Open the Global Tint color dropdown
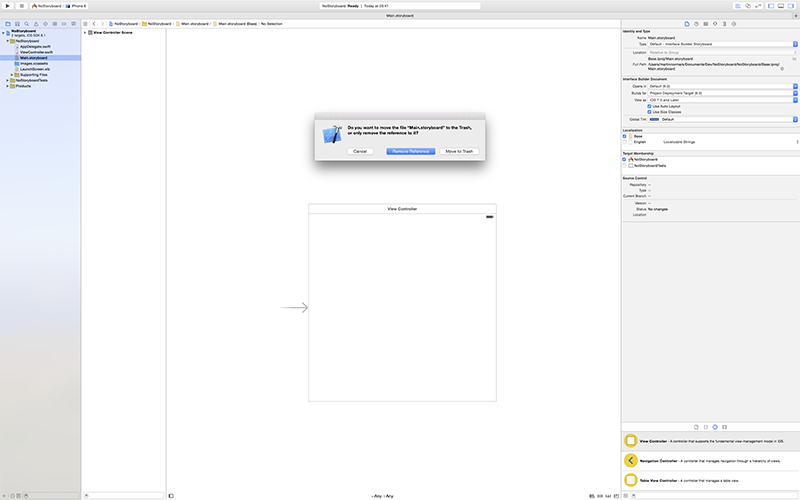800x500 pixels. click(729, 119)
